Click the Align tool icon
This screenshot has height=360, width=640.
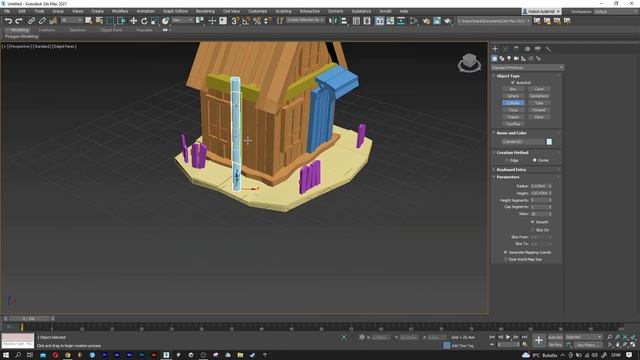tap(344, 21)
